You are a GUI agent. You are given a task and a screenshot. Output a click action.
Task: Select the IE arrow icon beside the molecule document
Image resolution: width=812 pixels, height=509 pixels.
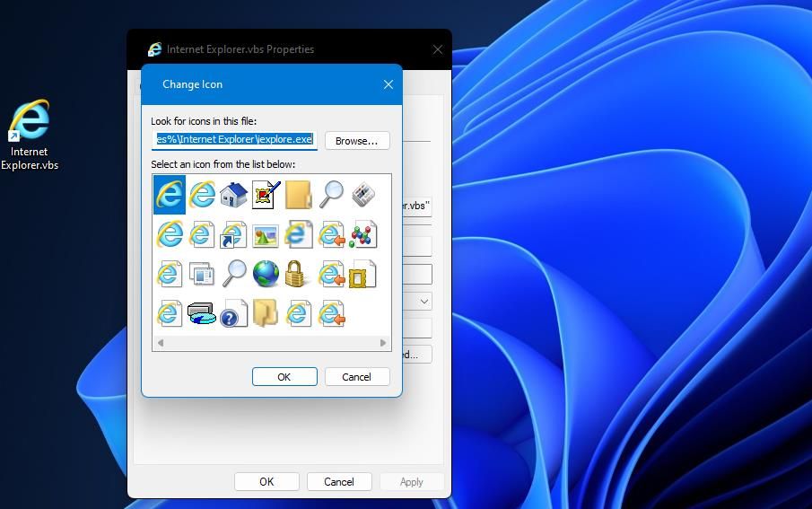(x=331, y=235)
